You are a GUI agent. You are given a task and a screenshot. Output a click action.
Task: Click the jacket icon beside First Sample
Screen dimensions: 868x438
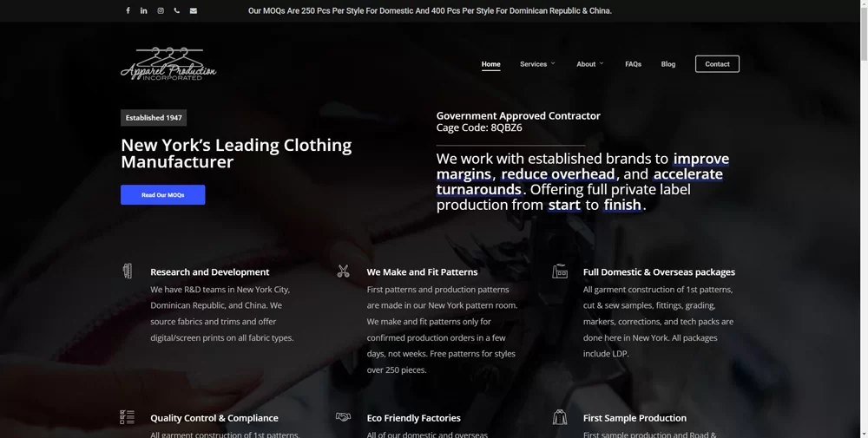click(560, 417)
